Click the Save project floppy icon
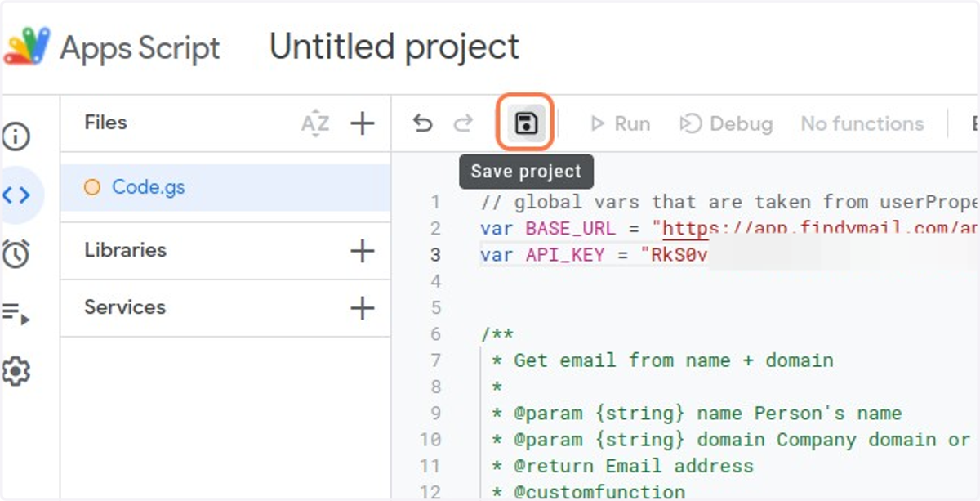Image resolution: width=980 pixels, height=501 pixels. pos(526,123)
